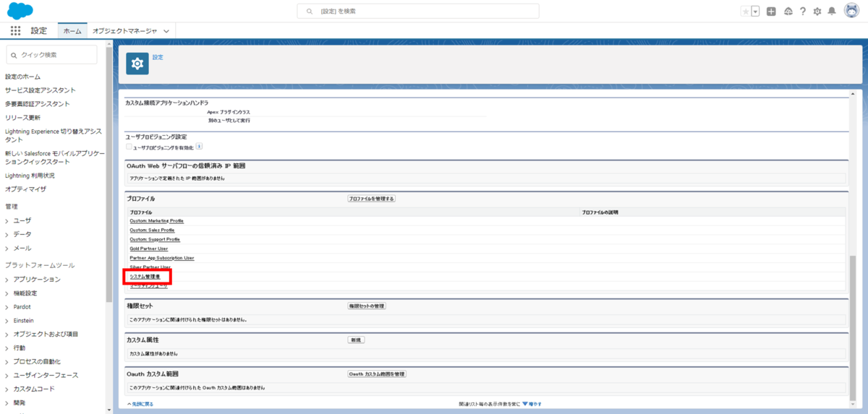Open Lightning Experience 切り替えアシスタント
The height and width of the screenshot is (414, 868).
tap(54, 135)
